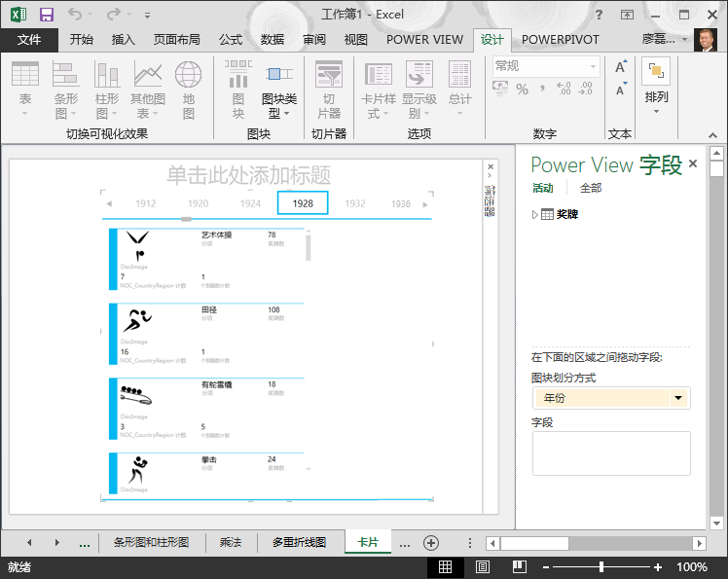
Task: Open sheet tab 多重折线图
Action: point(300,542)
